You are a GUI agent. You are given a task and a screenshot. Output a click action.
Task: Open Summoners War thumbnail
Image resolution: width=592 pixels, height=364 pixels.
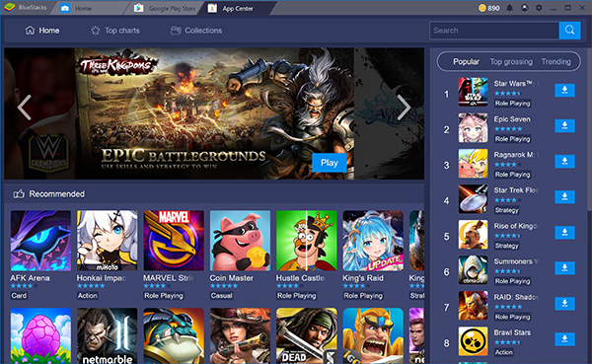click(x=473, y=269)
